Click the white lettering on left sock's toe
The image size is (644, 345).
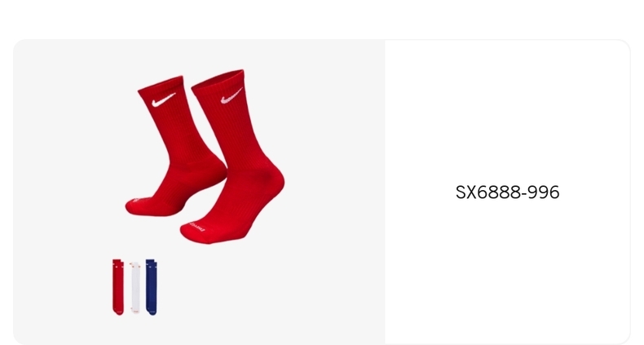pyautogui.click(x=136, y=201)
